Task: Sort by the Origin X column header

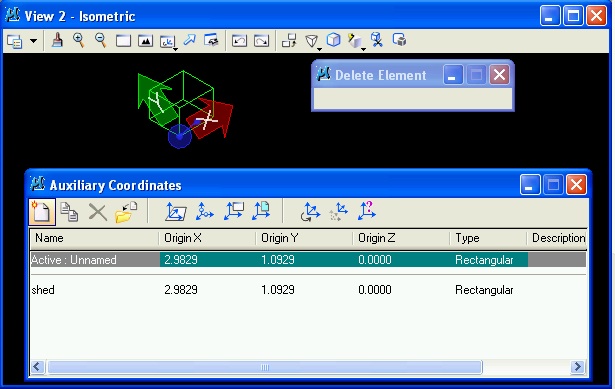Action: 207,238
